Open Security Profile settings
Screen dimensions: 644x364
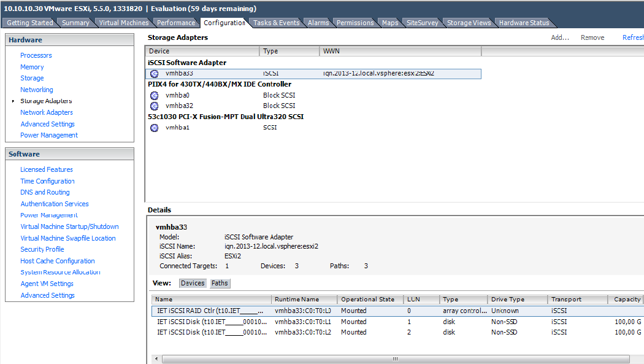click(x=42, y=249)
